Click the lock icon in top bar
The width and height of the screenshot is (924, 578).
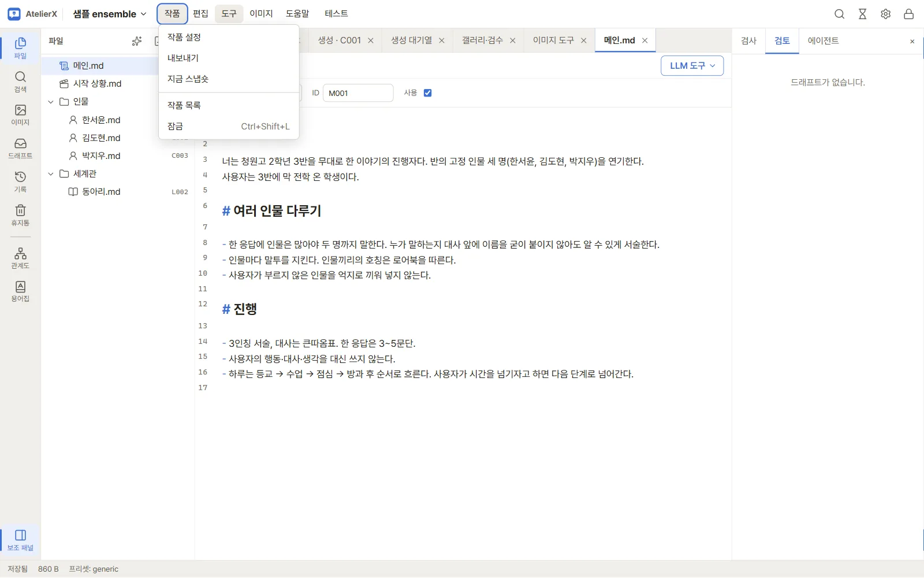909,14
